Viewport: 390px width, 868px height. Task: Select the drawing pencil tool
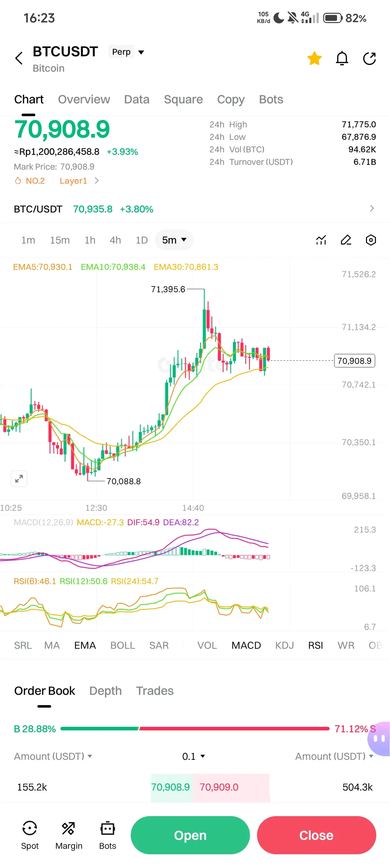pos(346,240)
